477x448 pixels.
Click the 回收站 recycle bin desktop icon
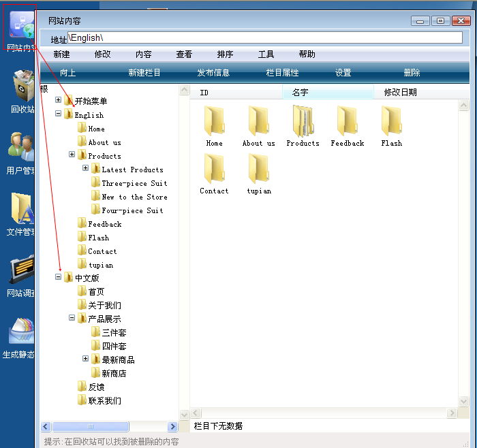pyautogui.click(x=22, y=90)
